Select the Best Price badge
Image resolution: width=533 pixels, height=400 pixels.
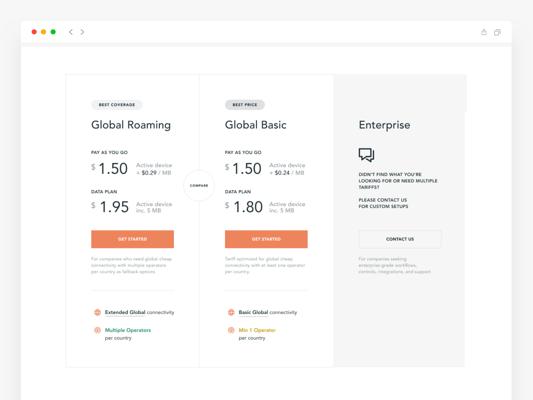(245, 105)
